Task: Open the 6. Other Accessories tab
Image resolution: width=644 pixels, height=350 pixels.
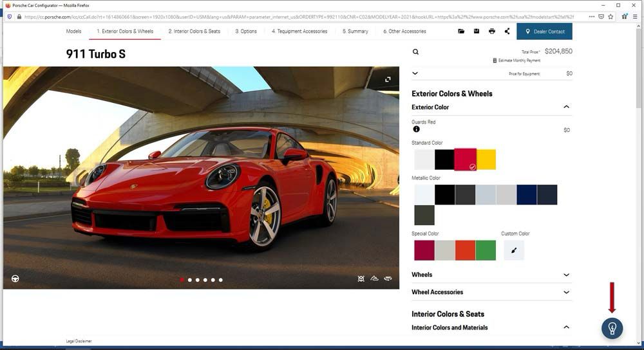Action: [x=404, y=31]
